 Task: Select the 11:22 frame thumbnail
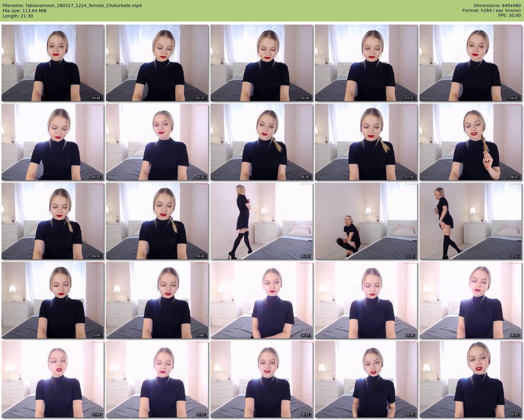(x=366, y=221)
